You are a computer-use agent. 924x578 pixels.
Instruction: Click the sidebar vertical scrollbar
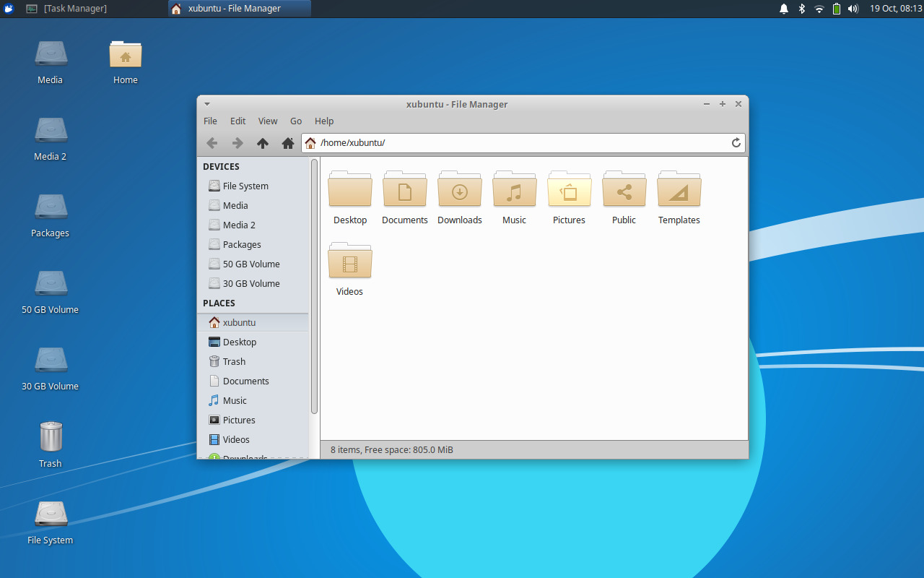click(314, 287)
